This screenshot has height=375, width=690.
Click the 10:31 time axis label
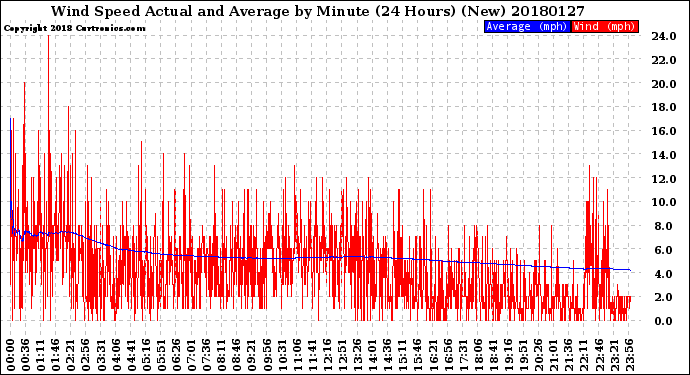pyautogui.click(x=282, y=355)
